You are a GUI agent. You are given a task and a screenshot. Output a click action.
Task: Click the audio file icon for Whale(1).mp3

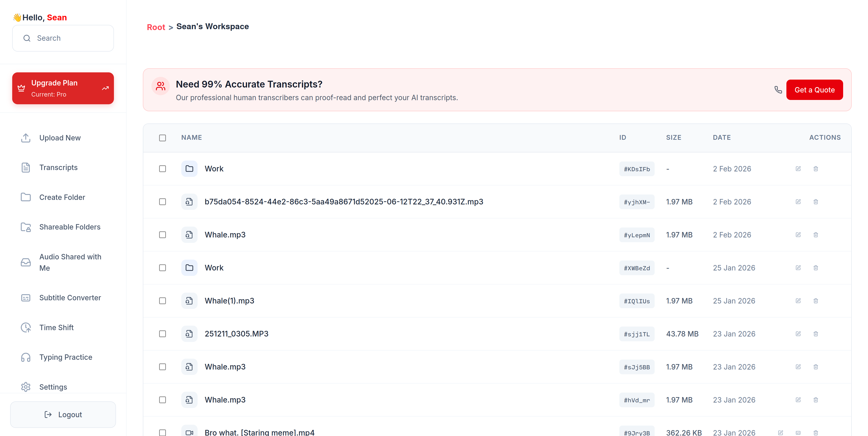(x=189, y=301)
